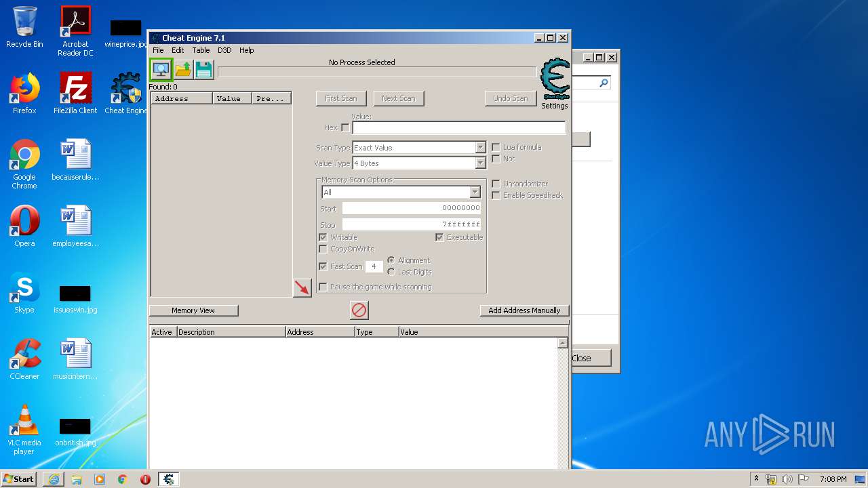
Task: Click the Start address field
Action: point(412,208)
